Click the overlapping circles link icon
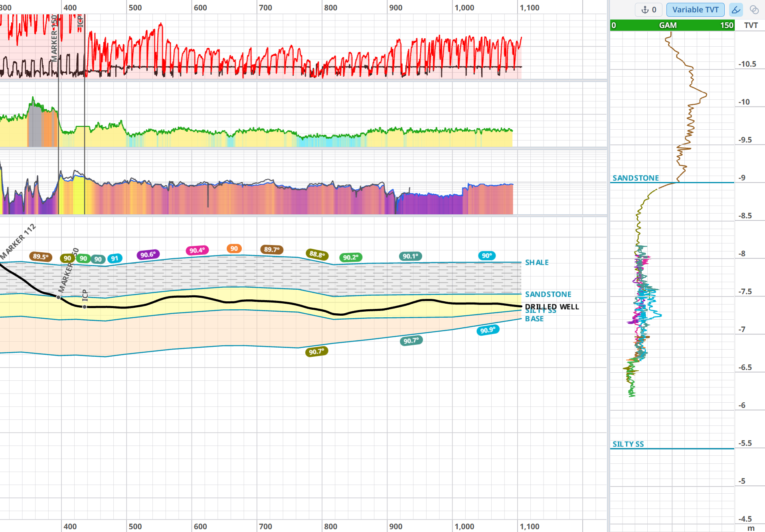Image resolution: width=765 pixels, height=532 pixels. pyautogui.click(x=754, y=10)
